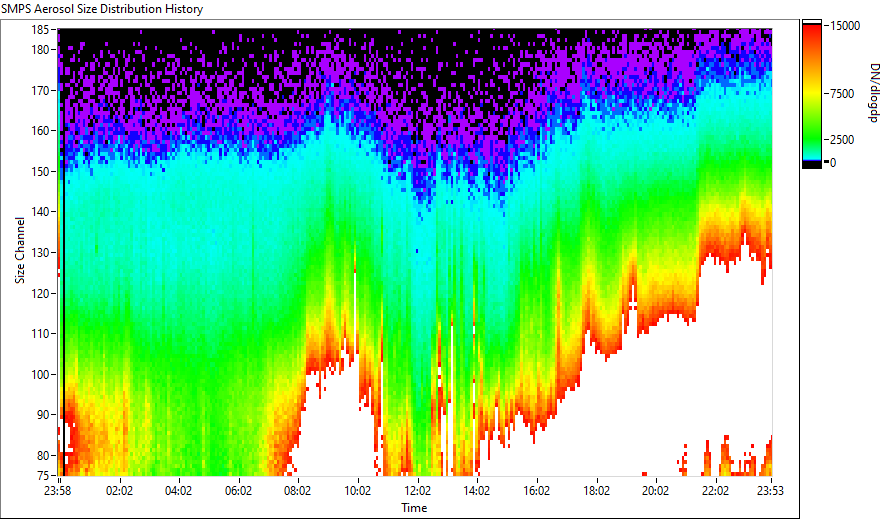Click the 22:02 time tick label
Image resolution: width=884 pixels, height=519 pixels.
715,491
